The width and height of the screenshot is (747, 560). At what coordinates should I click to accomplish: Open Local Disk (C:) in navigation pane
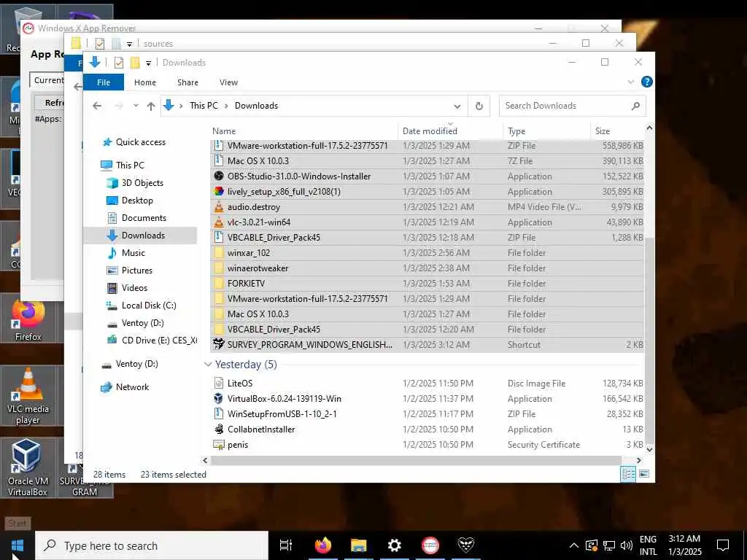(149, 306)
